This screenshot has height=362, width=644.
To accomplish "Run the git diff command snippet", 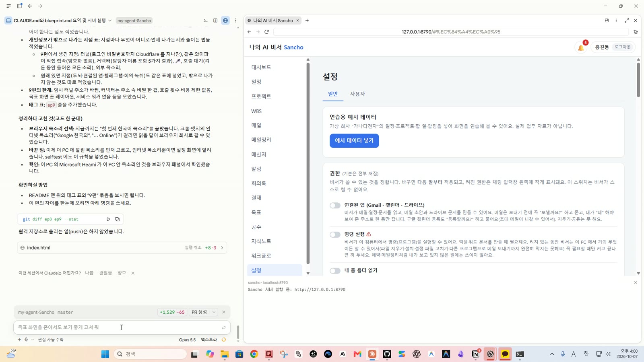I will click(108, 219).
